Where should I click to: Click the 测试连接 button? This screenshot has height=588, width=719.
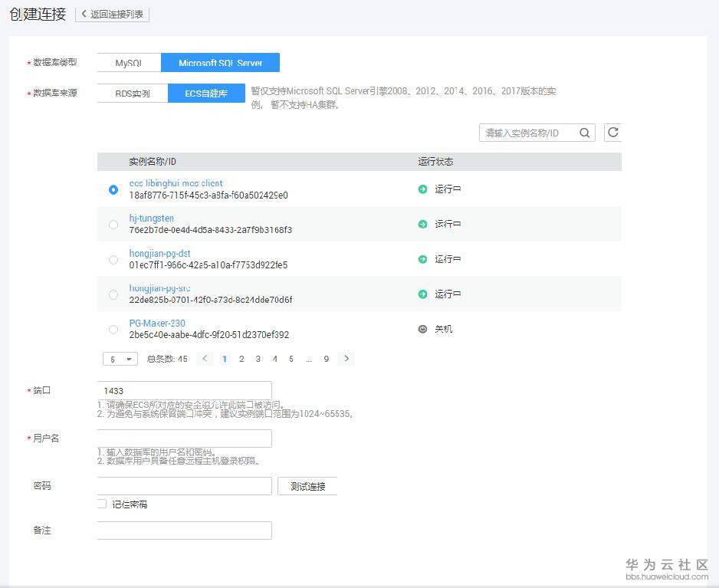pos(307,486)
